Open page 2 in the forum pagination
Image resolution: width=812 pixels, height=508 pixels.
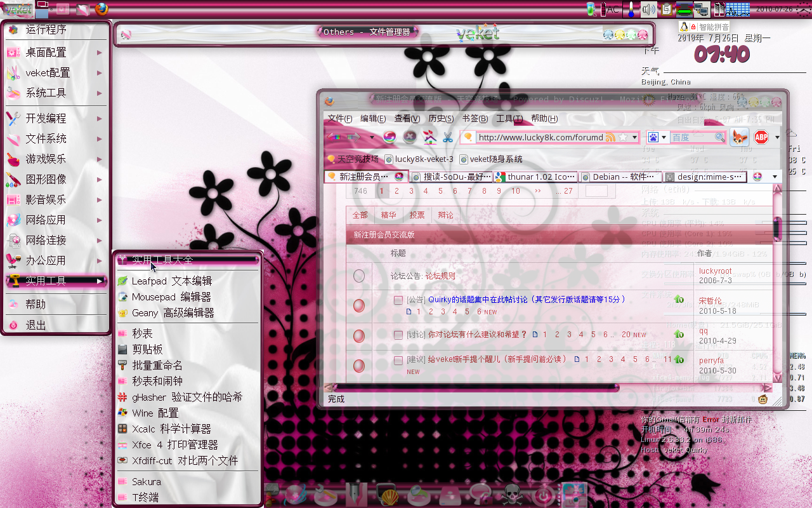396,191
